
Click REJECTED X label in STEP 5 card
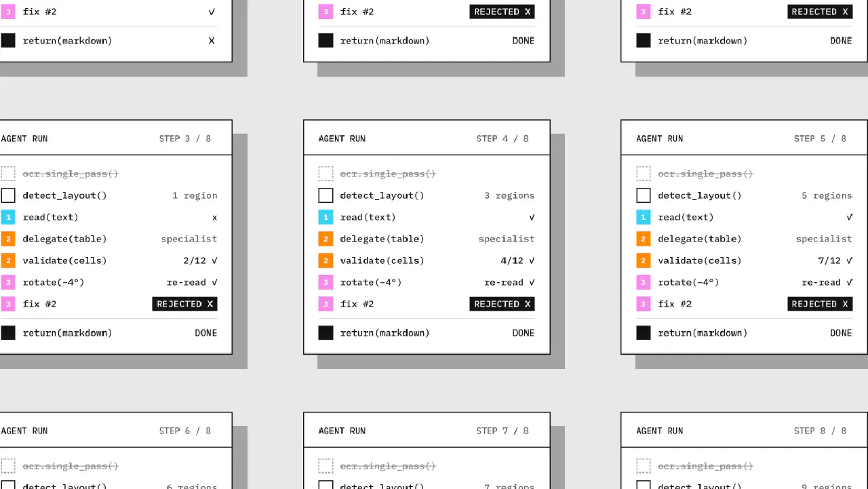pos(820,304)
